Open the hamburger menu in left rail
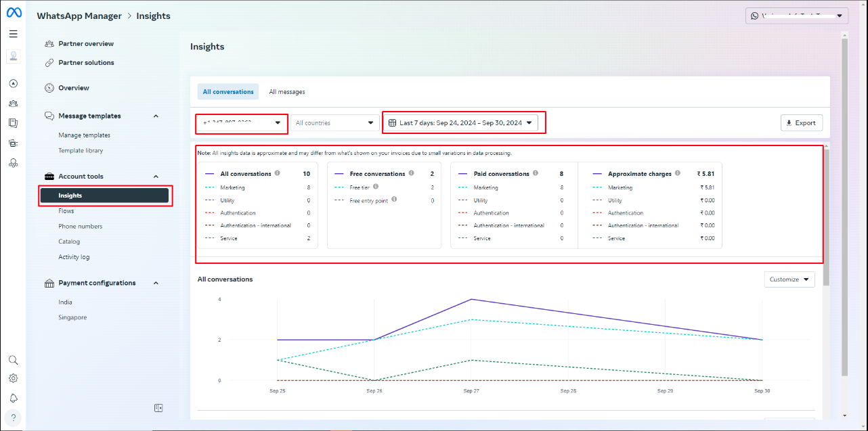The image size is (868, 431). click(x=14, y=34)
